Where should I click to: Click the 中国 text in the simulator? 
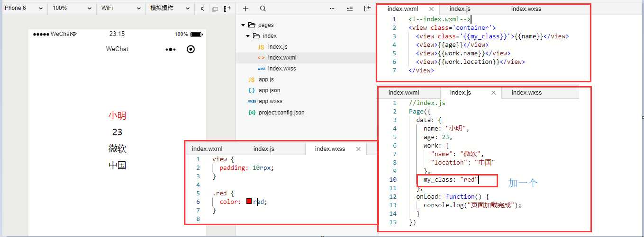point(117,165)
